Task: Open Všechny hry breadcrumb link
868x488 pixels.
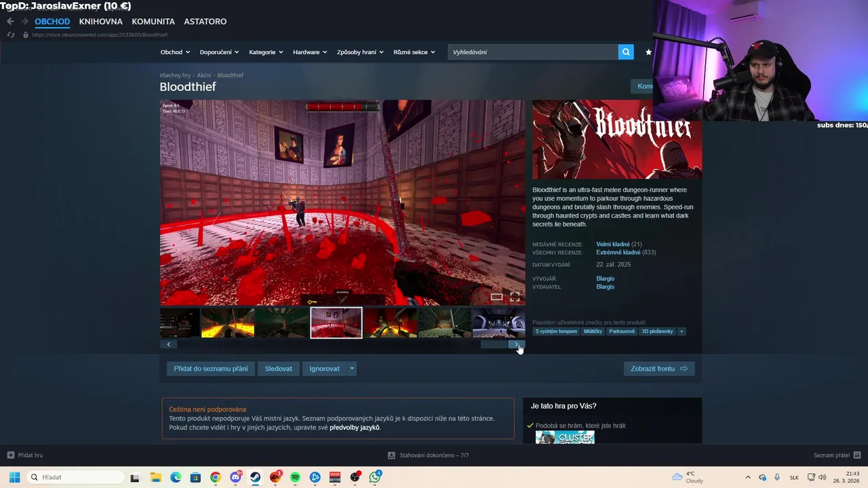Action: [175, 75]
